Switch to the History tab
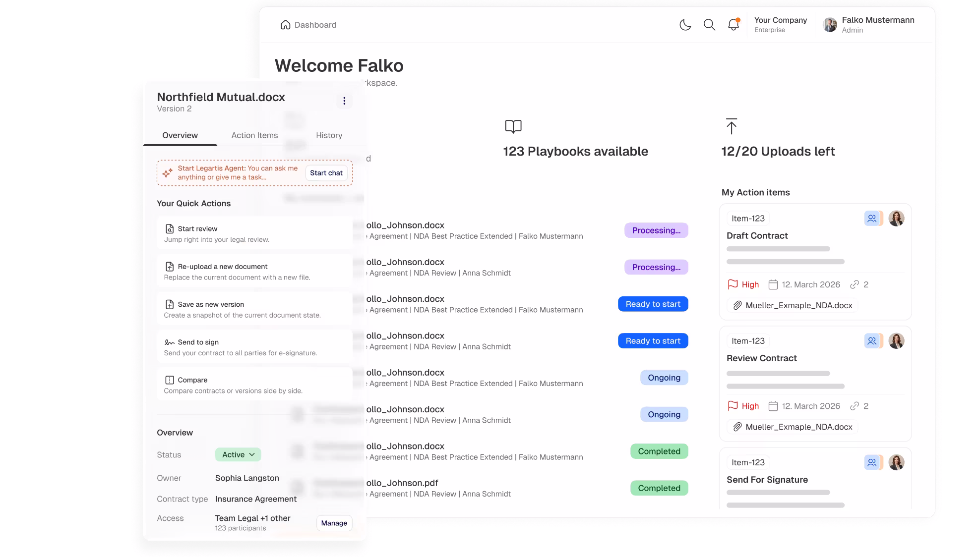The height and width of the screenshot is (557, 980). click(x=329, y=135)
